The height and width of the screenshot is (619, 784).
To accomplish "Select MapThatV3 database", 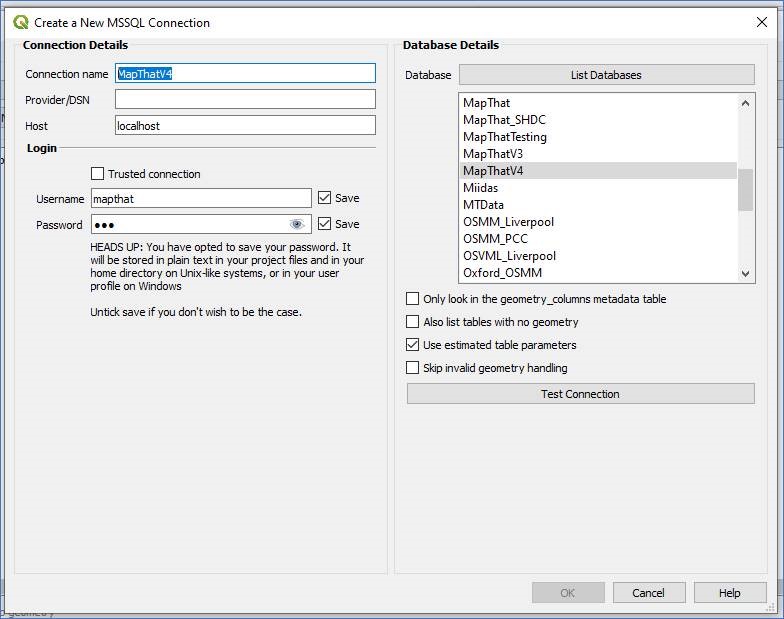I will pyautogui.click(x=598, y=154).
